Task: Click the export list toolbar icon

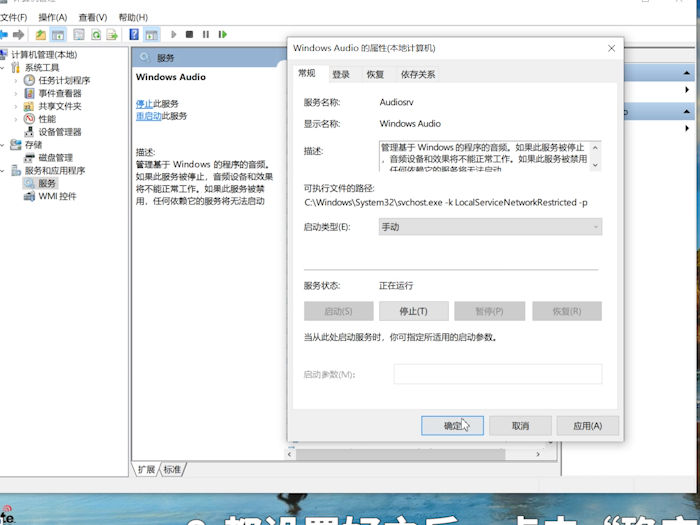Action: (112, 34)
